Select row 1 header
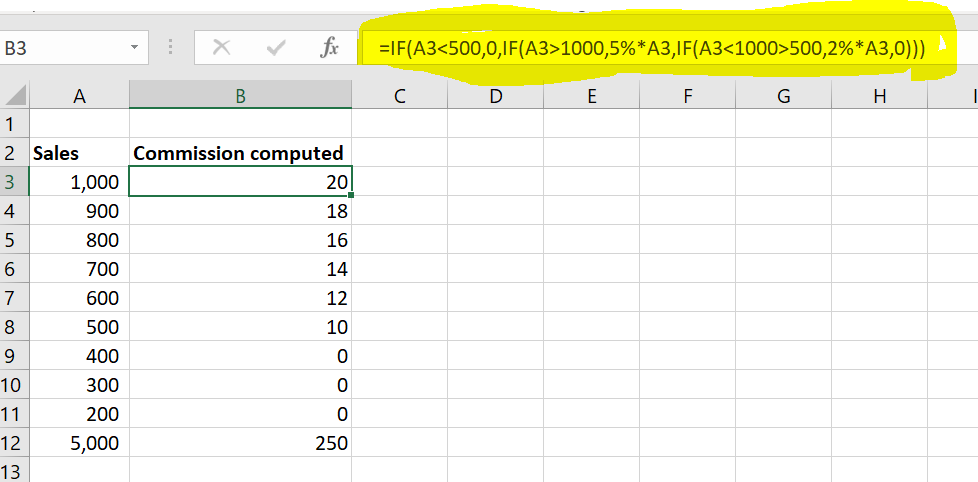 [14, 123]
